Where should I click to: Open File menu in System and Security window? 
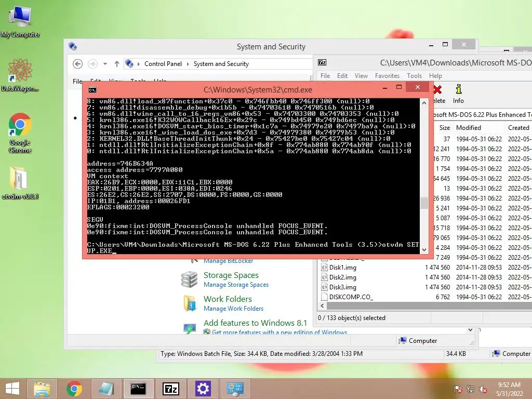pos(77,81)
